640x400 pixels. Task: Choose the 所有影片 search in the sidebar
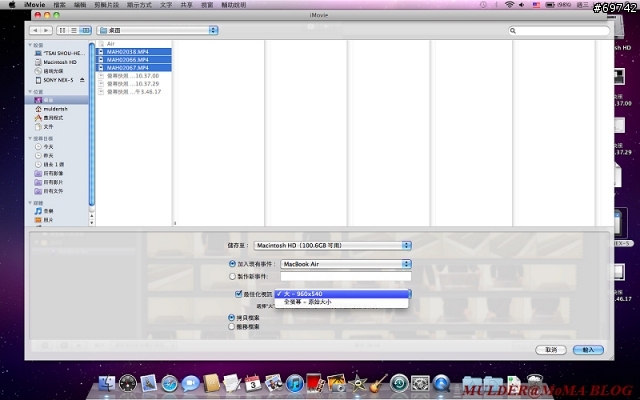click(49, 182)
